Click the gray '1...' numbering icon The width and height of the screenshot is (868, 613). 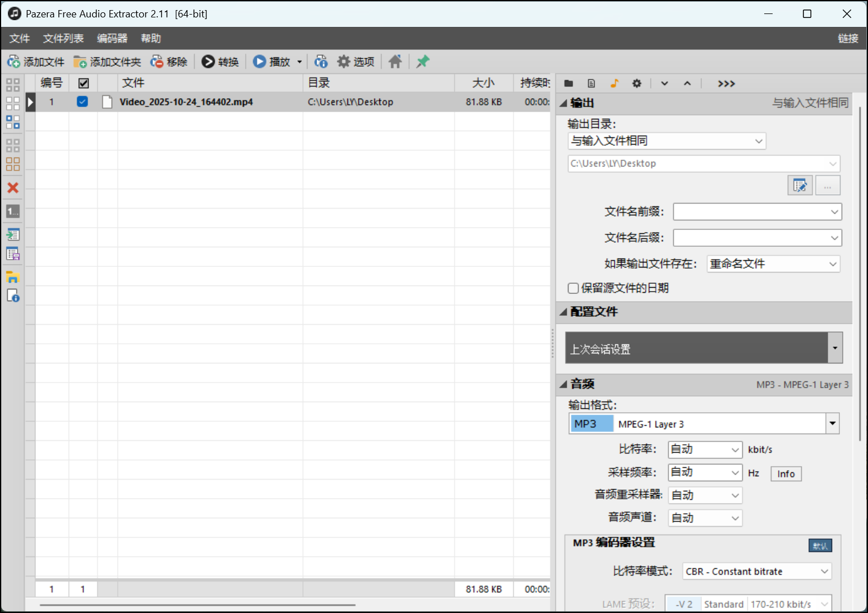point(13,211)
